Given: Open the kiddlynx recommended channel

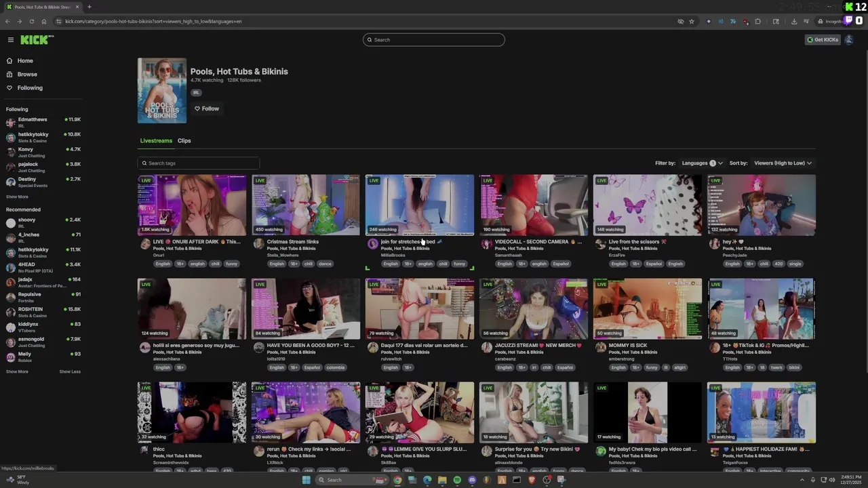Looking at the screenshot, I should pos(43,327).
